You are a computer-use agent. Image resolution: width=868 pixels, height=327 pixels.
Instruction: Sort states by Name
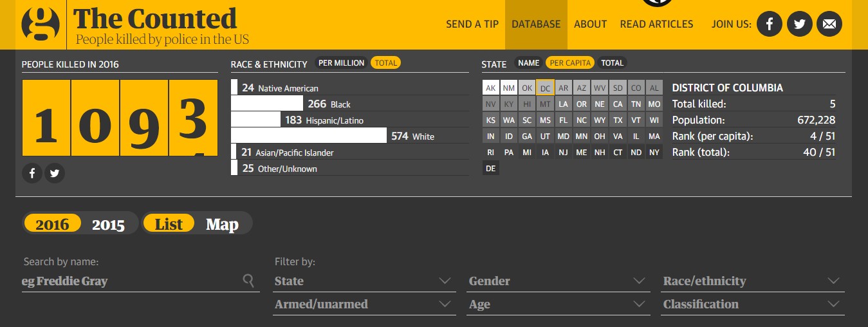pyautogui.click(x=528, y=63)
